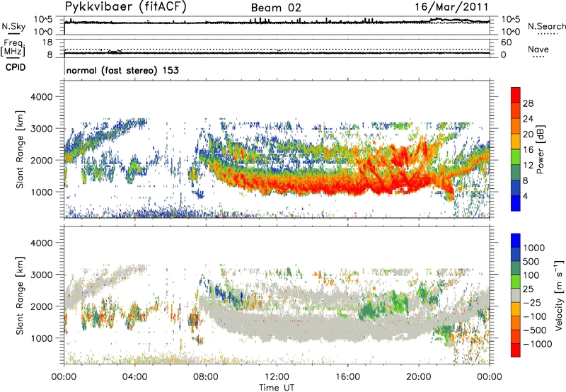Click the 18 tick on frequency axis
The height and width of the screenshot is (392, 566).
(47, 42)
